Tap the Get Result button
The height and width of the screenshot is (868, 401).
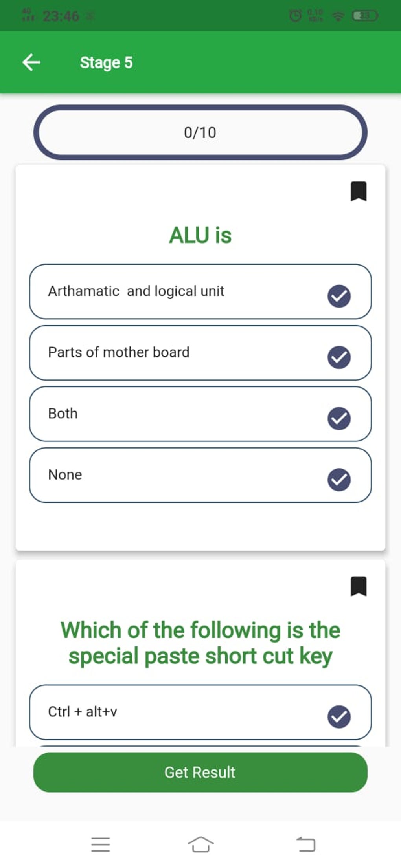(200, 772)
